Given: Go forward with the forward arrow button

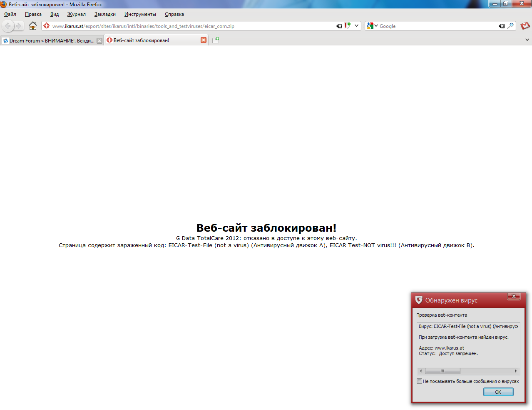Looking at the screenshot, I should coord(19,26).
